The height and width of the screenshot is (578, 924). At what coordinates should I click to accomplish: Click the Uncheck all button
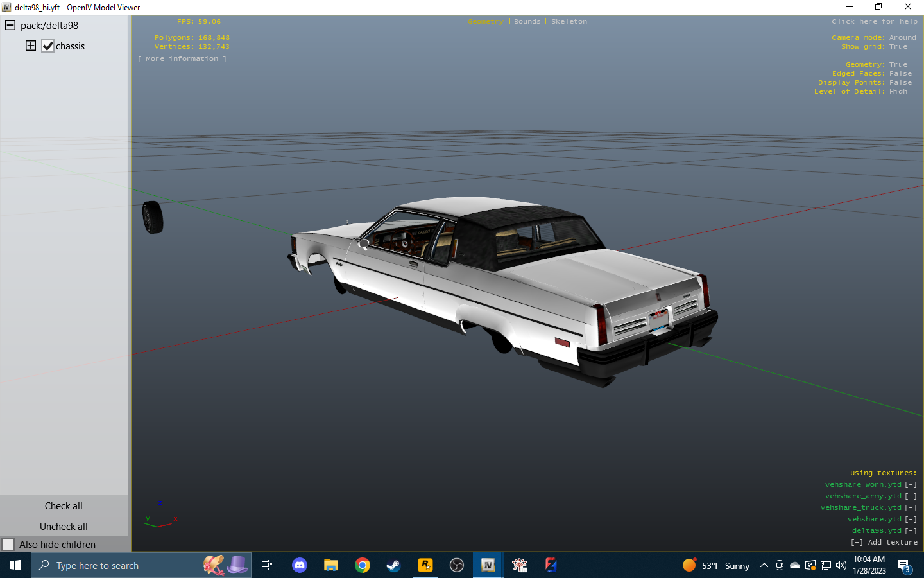coord(64,526)
